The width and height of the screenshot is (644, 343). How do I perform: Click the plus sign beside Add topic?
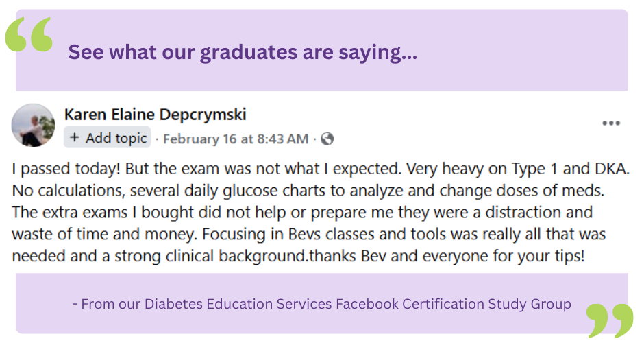pos(75,138)
